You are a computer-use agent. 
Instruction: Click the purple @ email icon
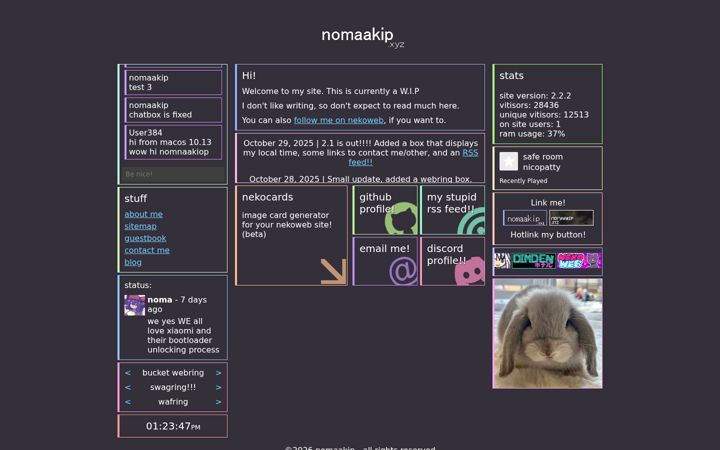(x=403, y=271)
